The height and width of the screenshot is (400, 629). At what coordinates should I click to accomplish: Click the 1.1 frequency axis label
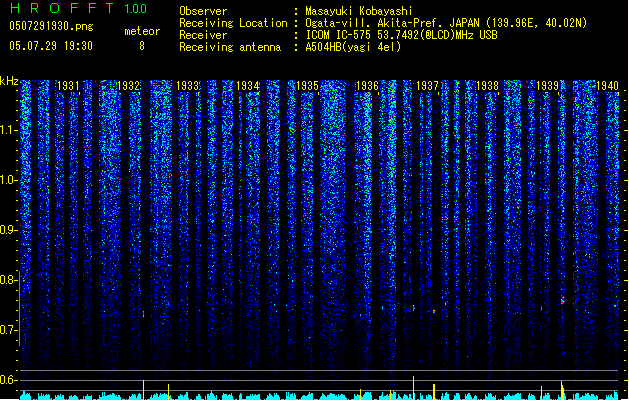click(x=8, y=130)
